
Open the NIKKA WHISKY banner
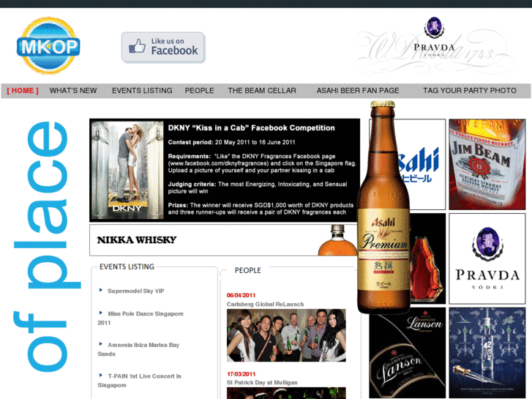coord(224,239)
